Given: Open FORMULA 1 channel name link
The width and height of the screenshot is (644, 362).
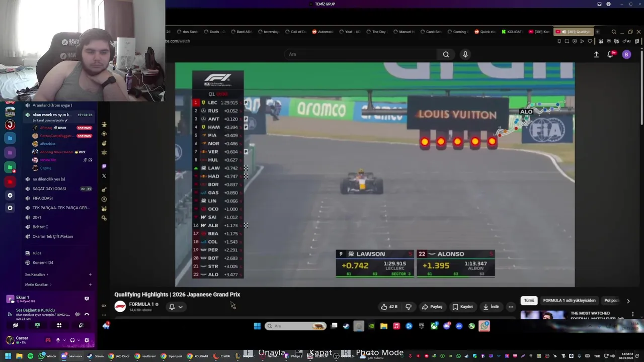Looking at the screenshot, I should tap(141, 304).
